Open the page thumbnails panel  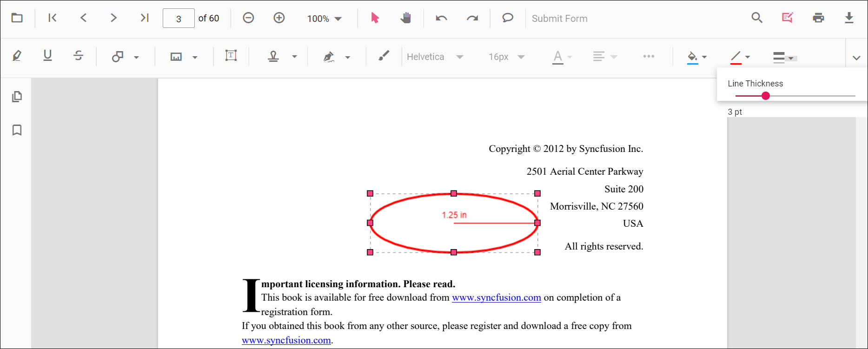click(x=17, y=97)
